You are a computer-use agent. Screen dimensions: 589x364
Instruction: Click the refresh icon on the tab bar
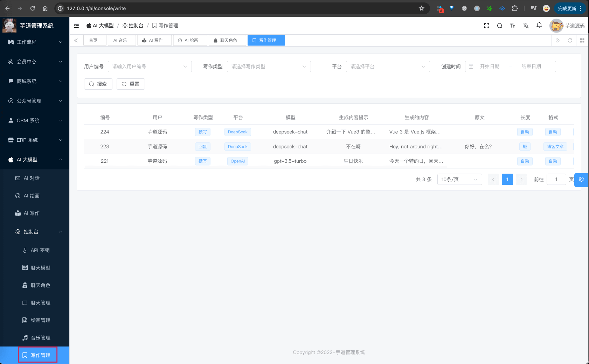click(570, 40)
